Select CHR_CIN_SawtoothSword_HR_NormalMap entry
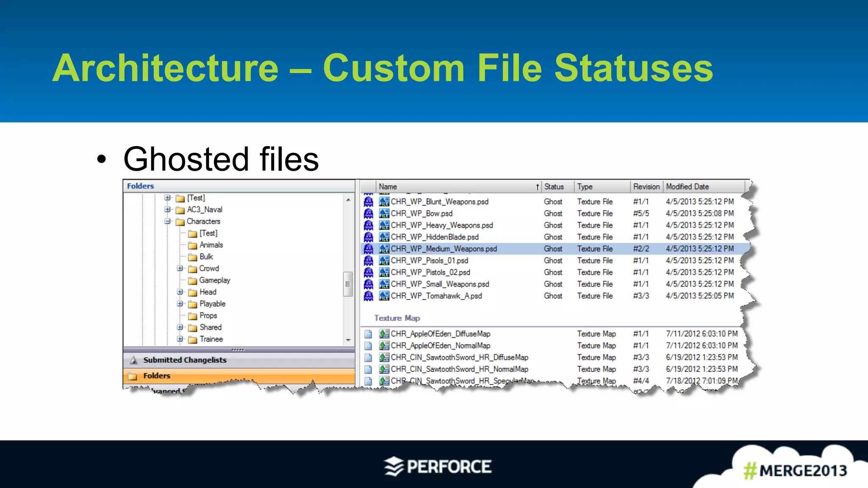This screenshot has width=868, height=488. 459,369
